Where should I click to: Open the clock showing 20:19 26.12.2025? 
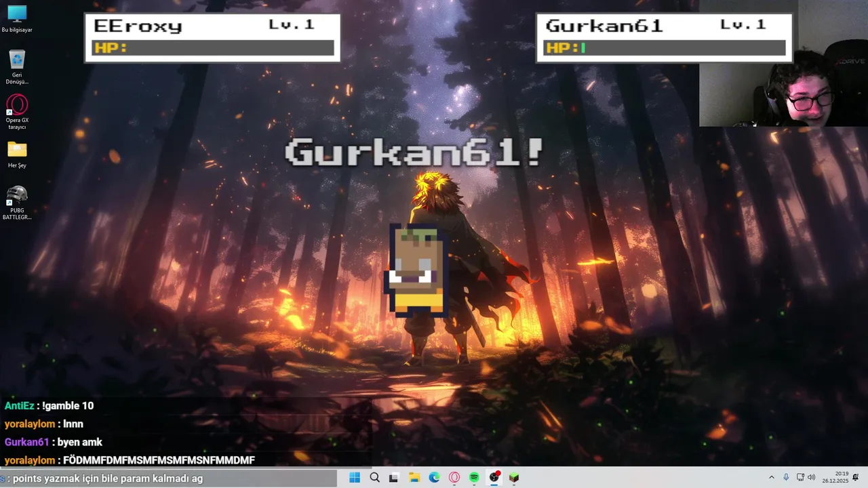point(835,478)
